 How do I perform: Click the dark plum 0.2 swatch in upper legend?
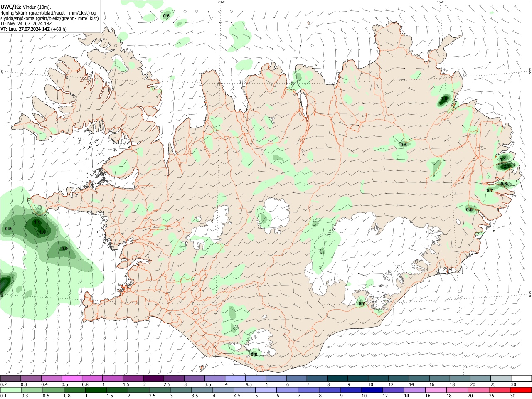pyautogui.click(x=10, y=378)
